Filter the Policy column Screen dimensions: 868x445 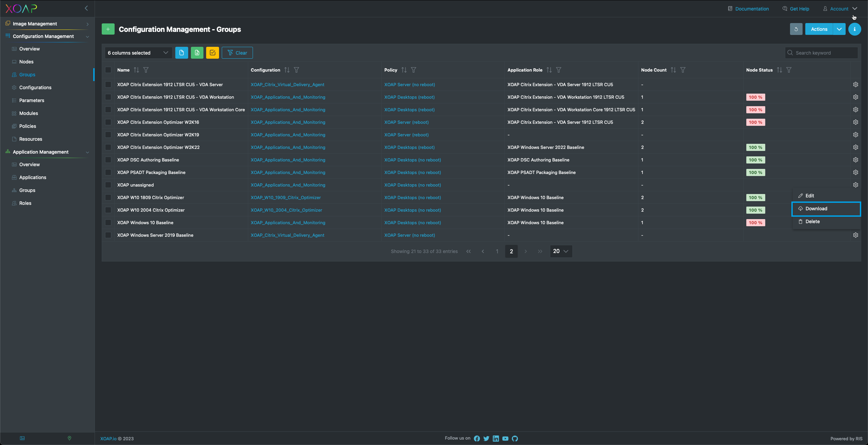413,70
